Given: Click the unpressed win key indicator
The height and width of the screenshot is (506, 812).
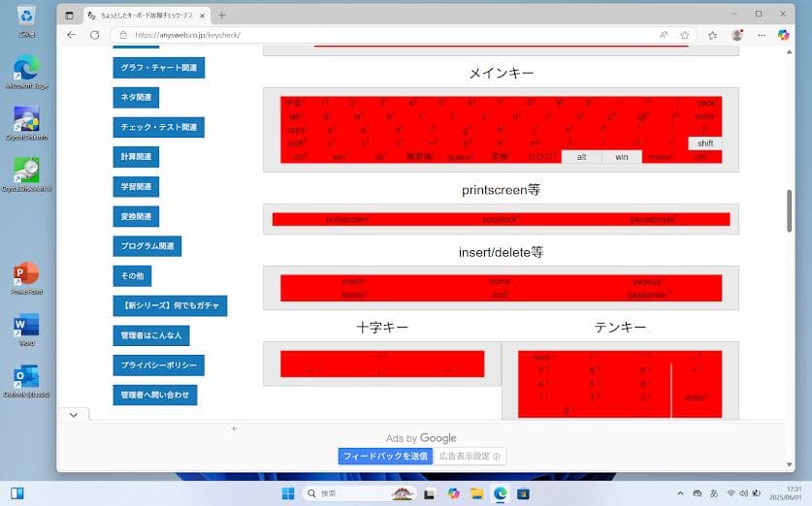Looking at the screenshot, I should click(x=622, y=157).
